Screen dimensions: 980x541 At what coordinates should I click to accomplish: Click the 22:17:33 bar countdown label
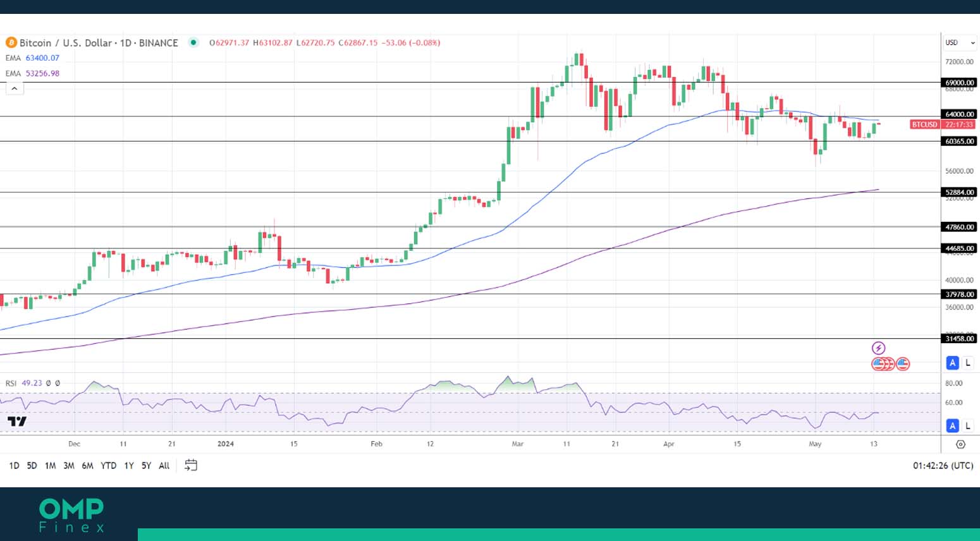click(959, 125)
